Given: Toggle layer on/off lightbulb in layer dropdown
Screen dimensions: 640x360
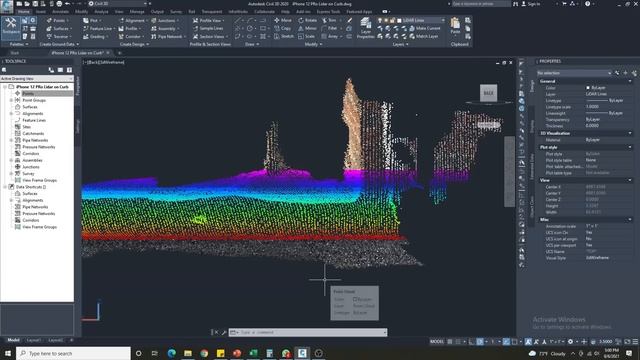Looking at the screenshot, I should (380, 20).
